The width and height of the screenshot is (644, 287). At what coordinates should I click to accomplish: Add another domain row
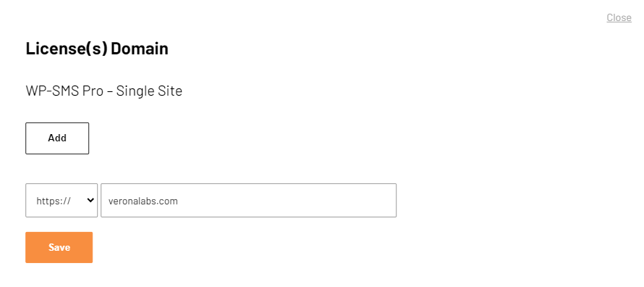click(57, 138)
